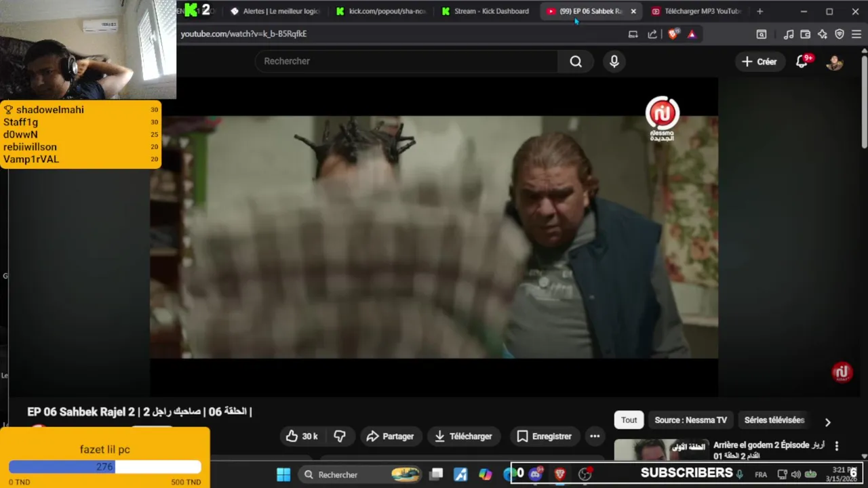Select the Tout filter chip
The width and height of the screenshot is (868, 488).
click(629, 420)
